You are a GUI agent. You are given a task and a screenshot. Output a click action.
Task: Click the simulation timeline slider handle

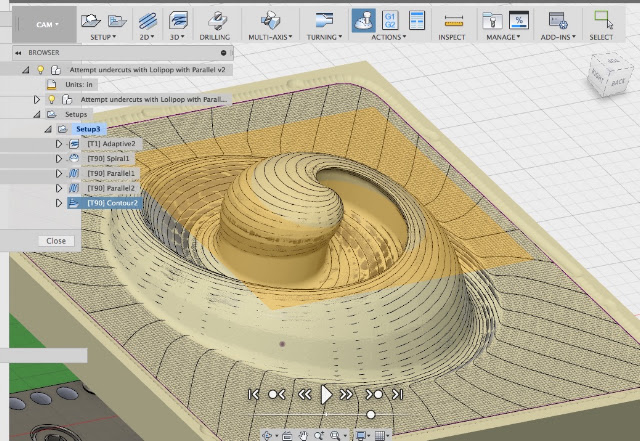tap(371, 415)
